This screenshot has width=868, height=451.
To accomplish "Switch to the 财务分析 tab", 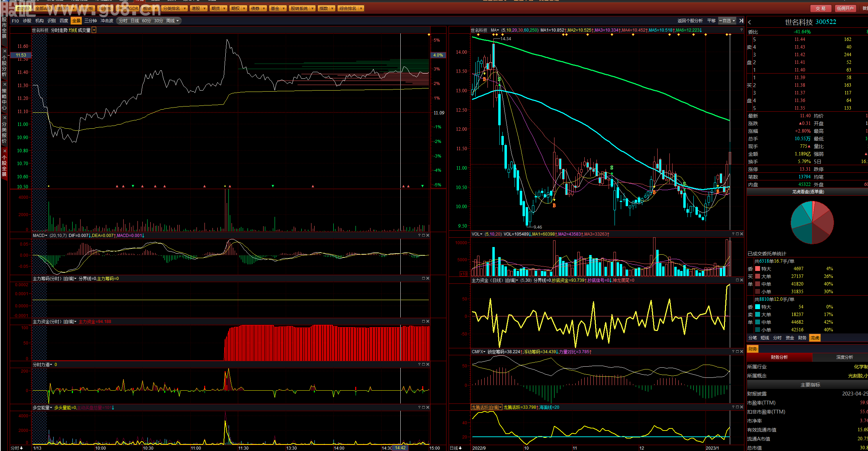I will [779, 357].
